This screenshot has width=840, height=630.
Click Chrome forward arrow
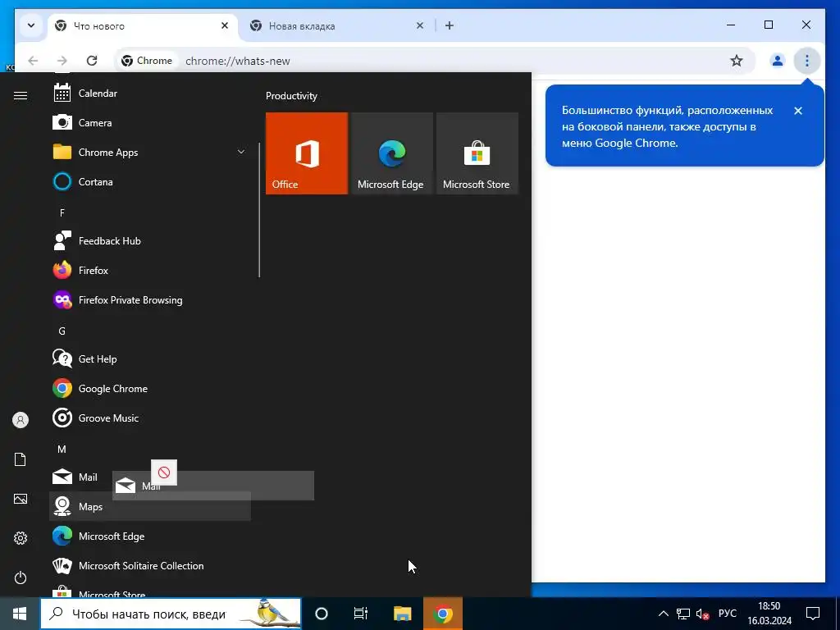click(x=62, y=61)
